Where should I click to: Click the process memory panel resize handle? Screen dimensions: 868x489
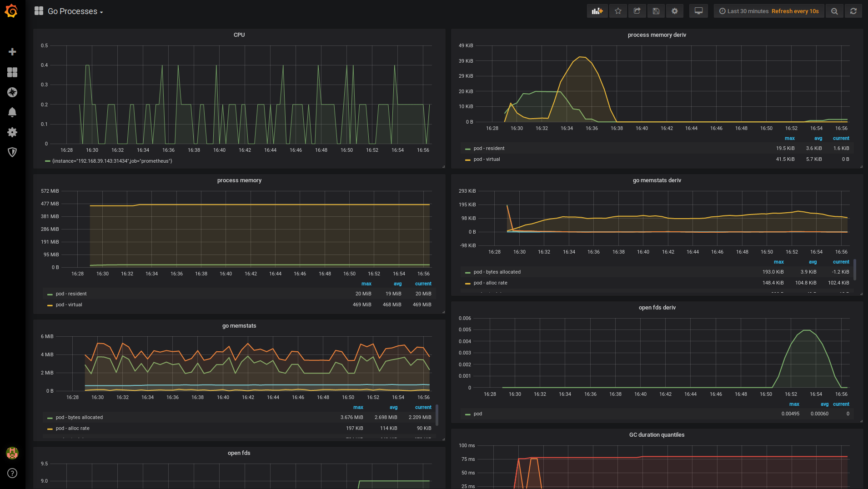[443, 312]
